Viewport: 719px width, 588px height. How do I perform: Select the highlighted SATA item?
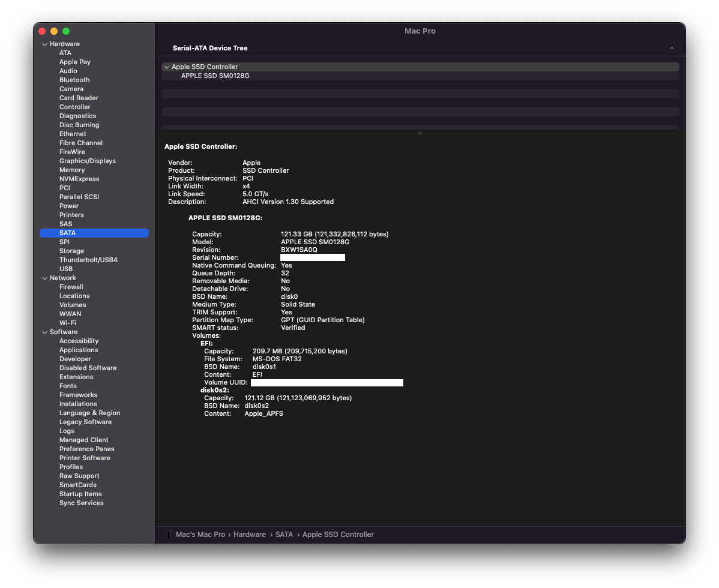click(x=94, y=233)
